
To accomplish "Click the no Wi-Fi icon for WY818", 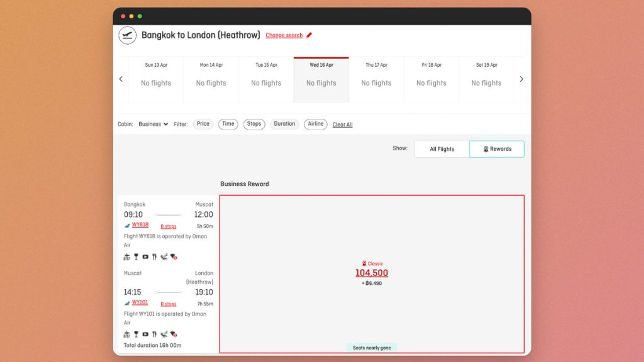I will pyautogui.click(x=174, y=257).
